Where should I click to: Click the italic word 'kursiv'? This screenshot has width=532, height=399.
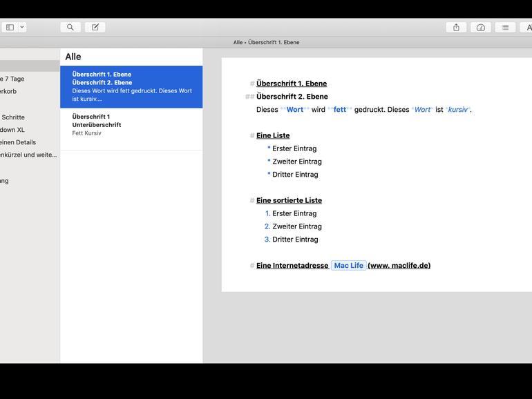[458, 110]
